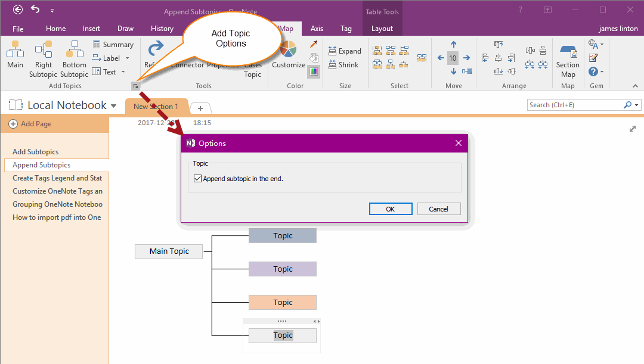This screenshot has height=364, width=644.
Task: Click the standalone Select icon right of the grid
Action: [422, 58]
